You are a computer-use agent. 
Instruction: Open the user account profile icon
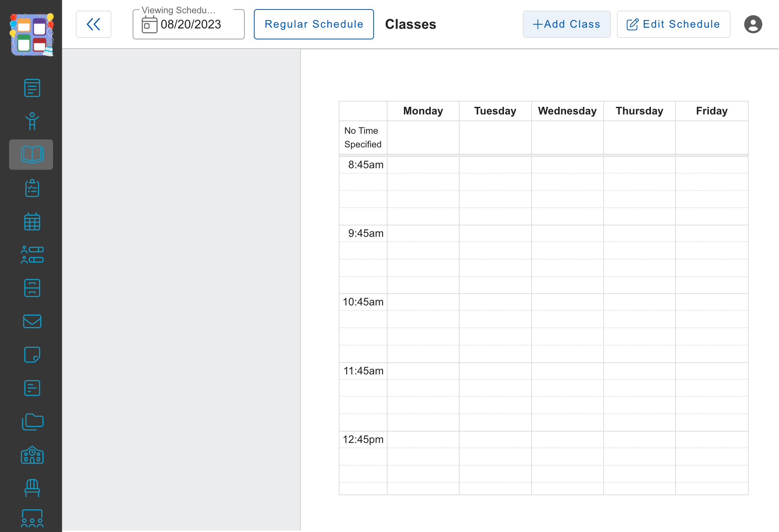[x=753, y=24]
